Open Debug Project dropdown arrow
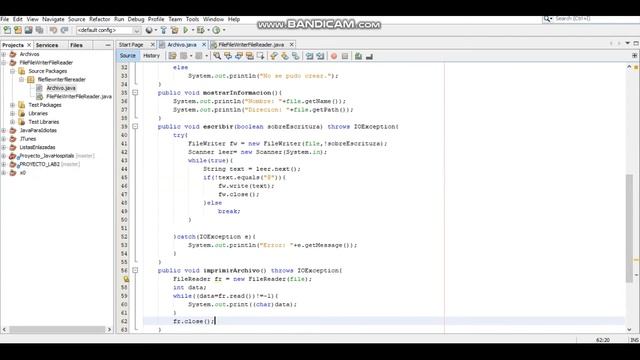640x360 pixels. pos(208,30)
